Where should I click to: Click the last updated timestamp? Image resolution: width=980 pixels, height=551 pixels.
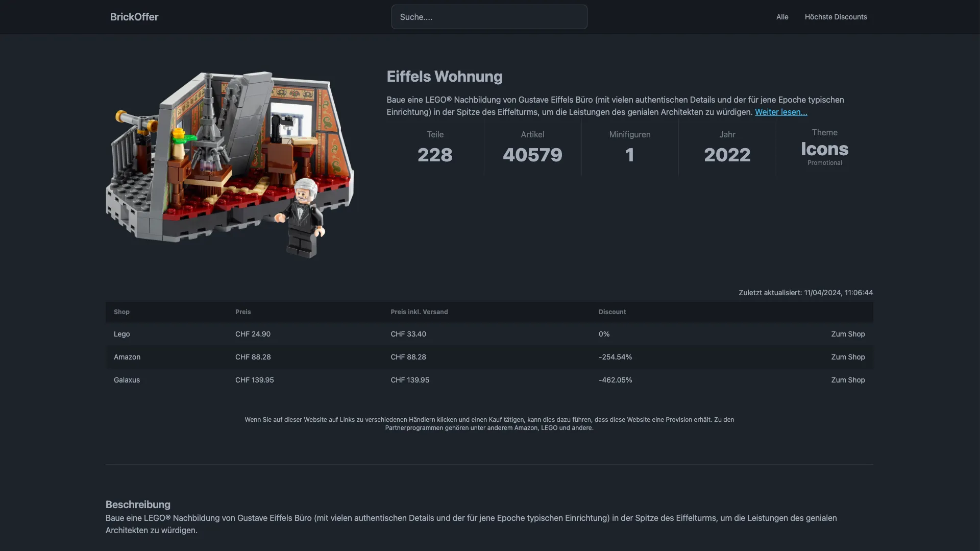[805, 293]
